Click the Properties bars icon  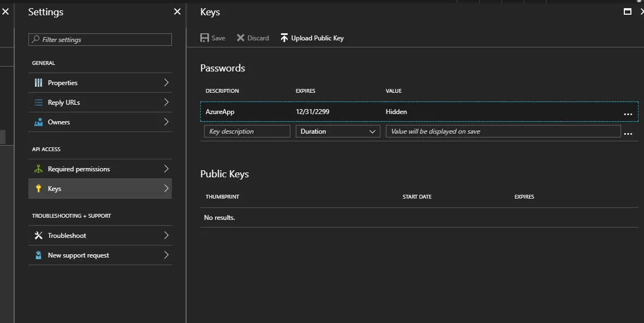pos(38,83)
